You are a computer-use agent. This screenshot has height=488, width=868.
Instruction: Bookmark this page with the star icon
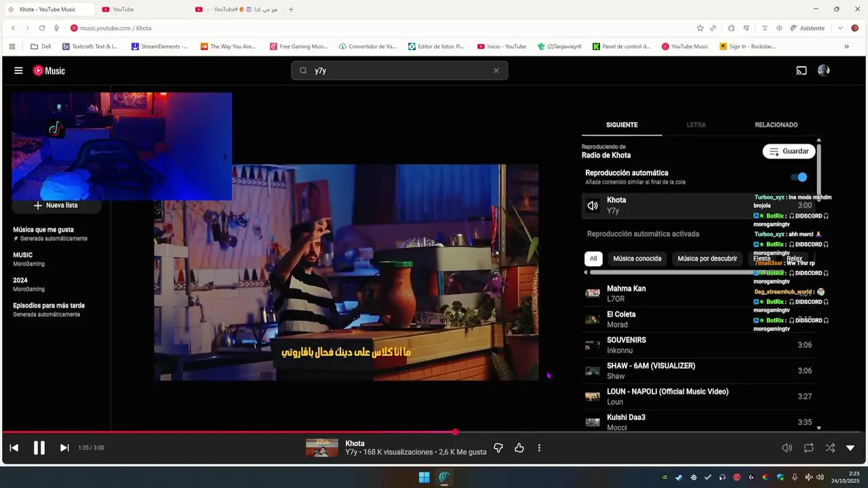[700, 28]
